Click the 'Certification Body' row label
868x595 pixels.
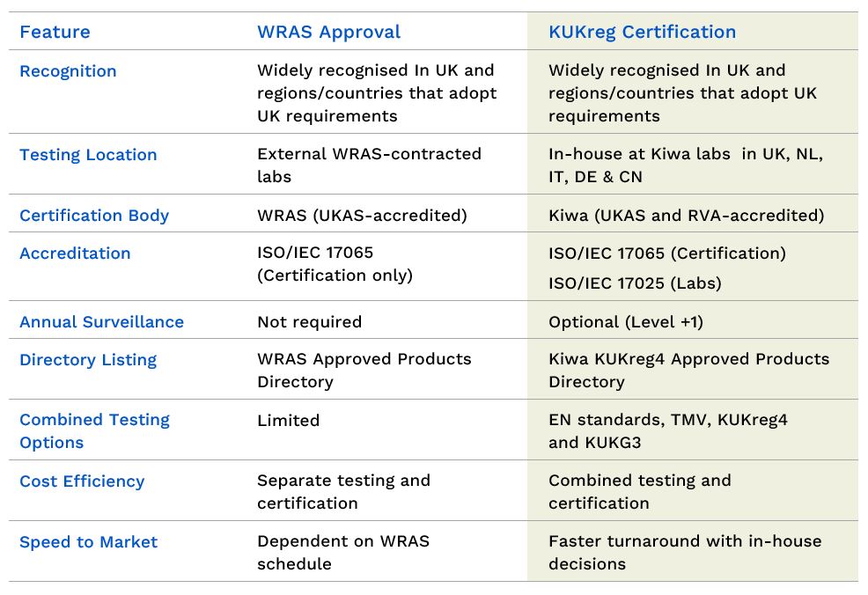94,216
